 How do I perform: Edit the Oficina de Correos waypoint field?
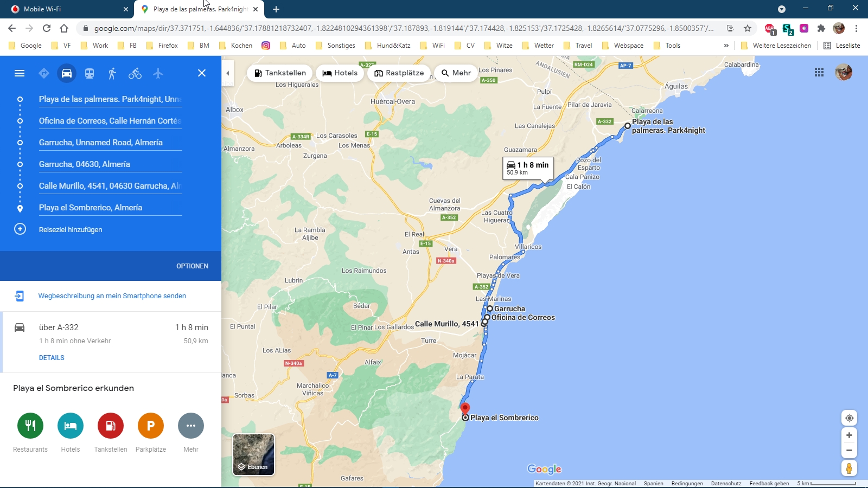click(x=110, y=121)
